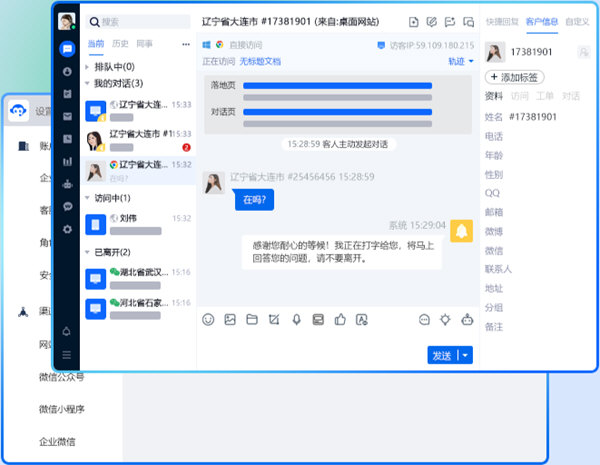The height and width of the screenshot is (465, 600).
Task: Click the 对话页 blue link bar
Action: [x=338, y=112]
